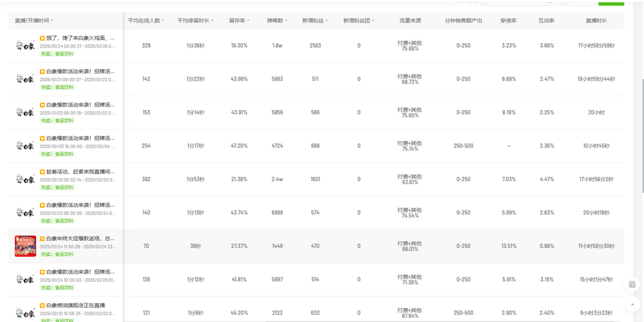The height and width of the screenshot is (322, 644).
Task: Click orange shop icon beside 白象年终大促爆款返场
Action: tap(43, 239)
